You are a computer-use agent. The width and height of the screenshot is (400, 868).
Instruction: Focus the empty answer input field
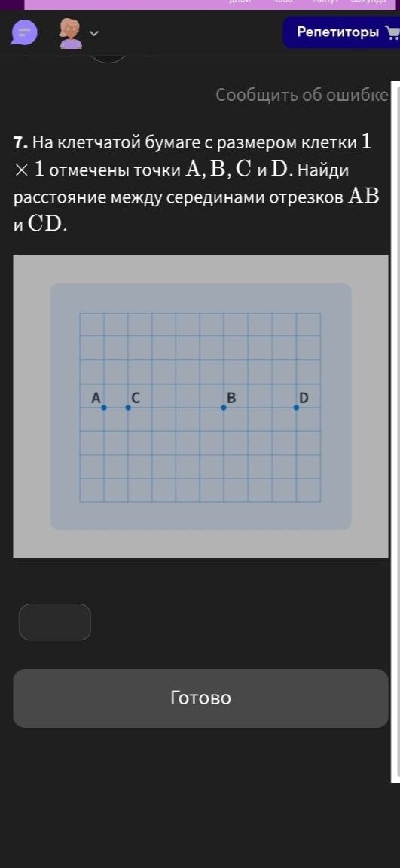[x=55, y=622]
